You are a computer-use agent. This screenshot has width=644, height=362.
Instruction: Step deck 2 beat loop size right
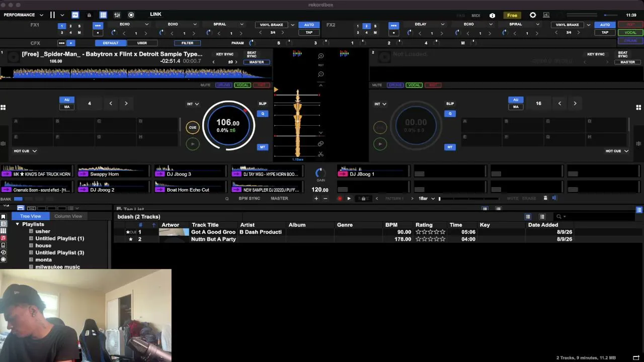pos(575,104)
